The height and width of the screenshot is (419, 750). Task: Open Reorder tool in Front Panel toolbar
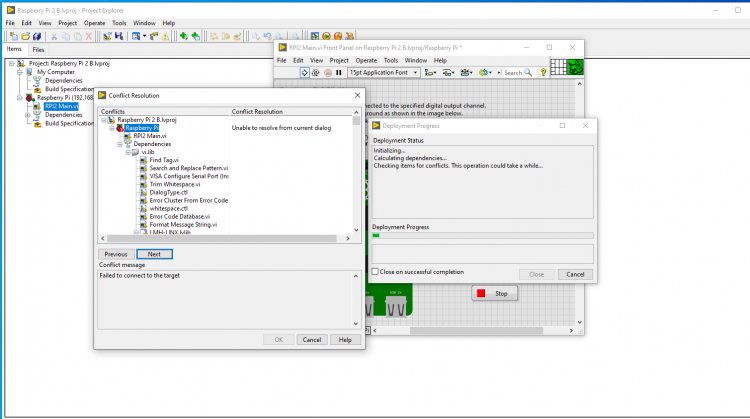tap(485, 73)
